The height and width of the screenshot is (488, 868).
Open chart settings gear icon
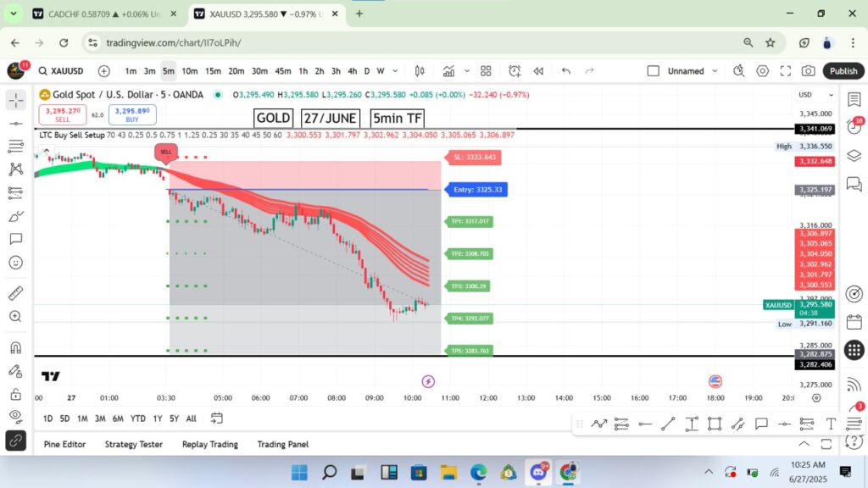click(763, 71)
